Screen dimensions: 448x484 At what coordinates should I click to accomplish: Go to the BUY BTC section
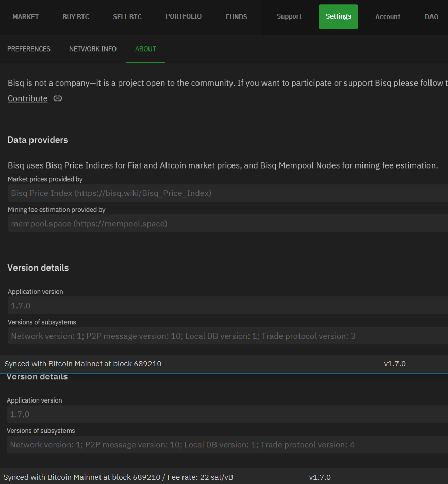point(76,16)
